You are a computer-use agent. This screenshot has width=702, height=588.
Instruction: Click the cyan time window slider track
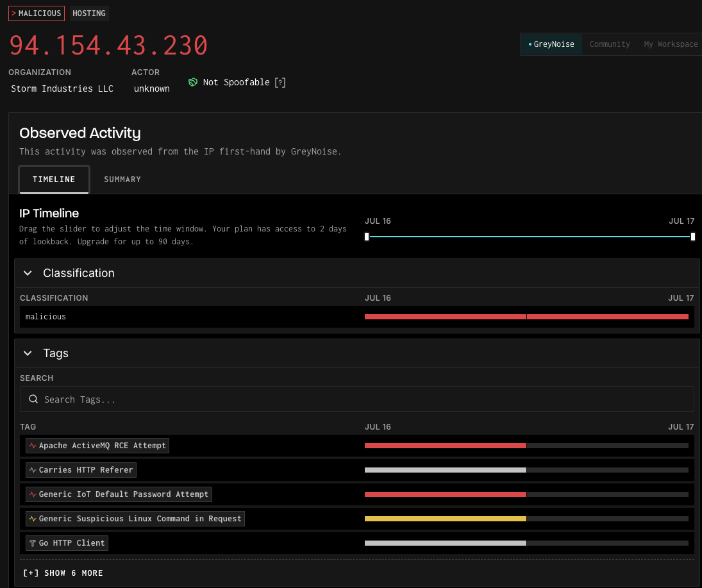[530, 237]
